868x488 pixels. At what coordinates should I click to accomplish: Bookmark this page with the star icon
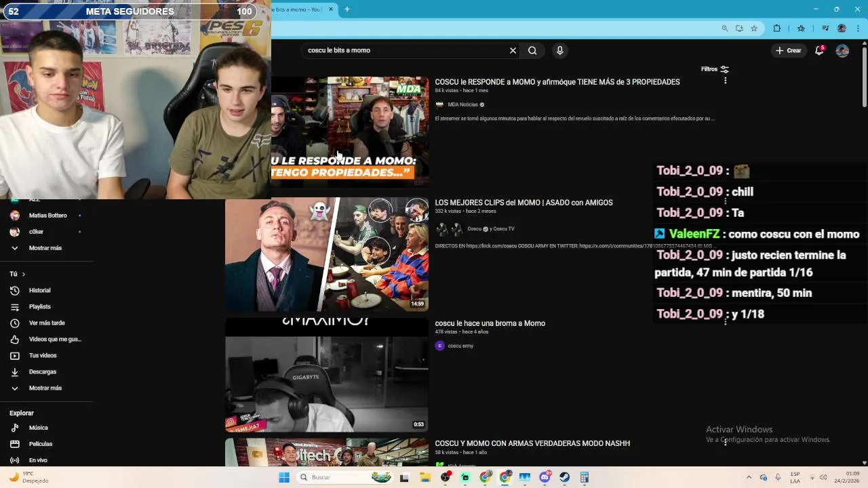click(x=754, y=28)
